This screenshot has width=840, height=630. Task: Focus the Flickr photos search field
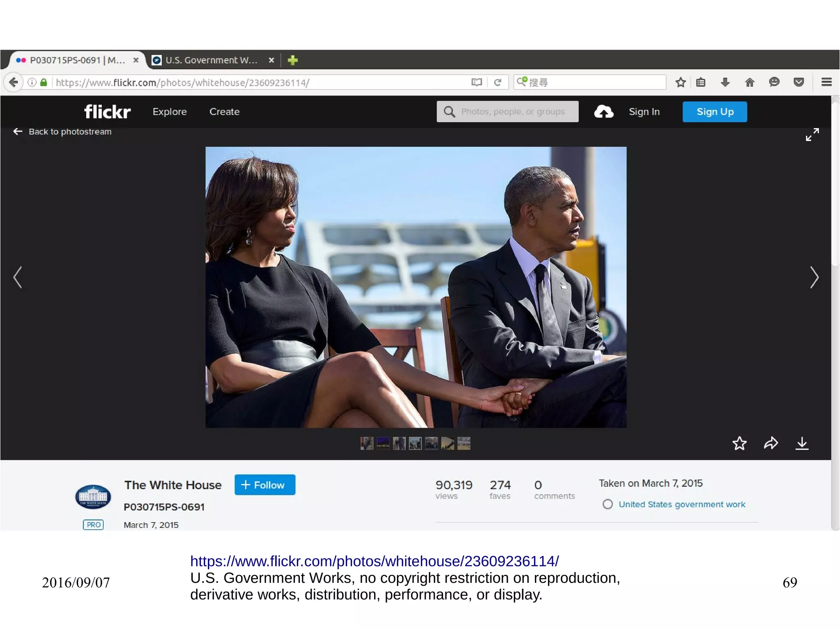pyautogui.click(x=507, y=112)
